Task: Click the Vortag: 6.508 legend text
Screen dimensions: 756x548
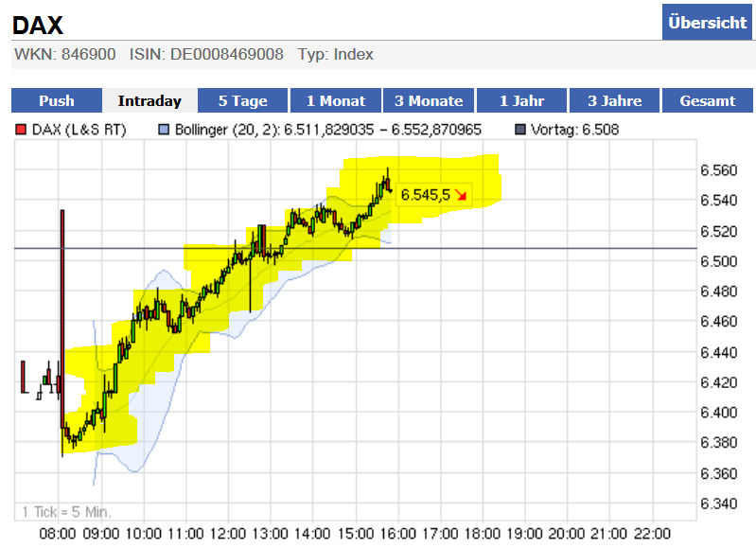Action: tap(574, 130)
